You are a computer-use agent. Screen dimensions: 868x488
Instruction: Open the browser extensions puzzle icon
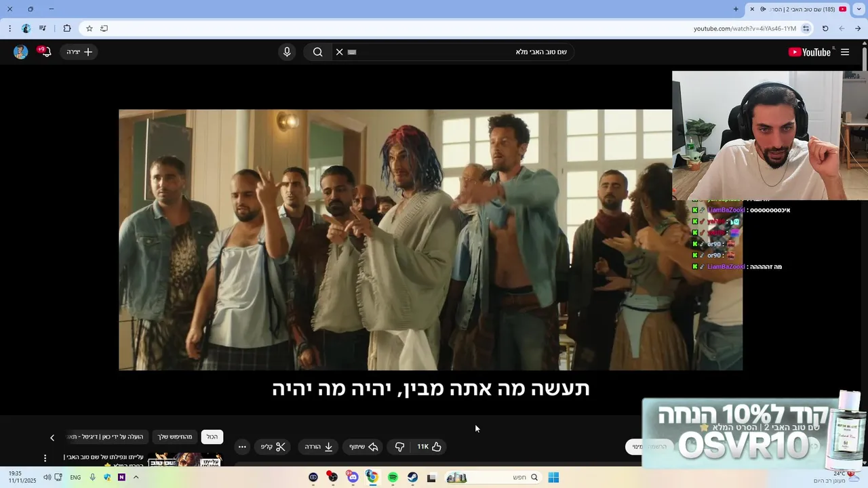67,28
